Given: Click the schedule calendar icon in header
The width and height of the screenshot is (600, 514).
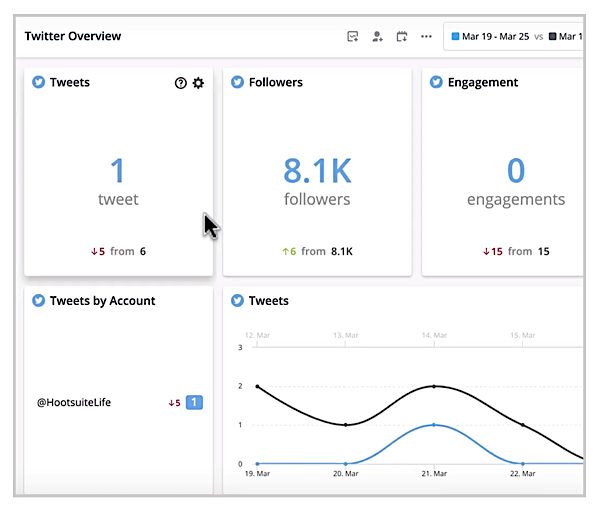Looking at the screenshot, I should [x=402, y=37].
